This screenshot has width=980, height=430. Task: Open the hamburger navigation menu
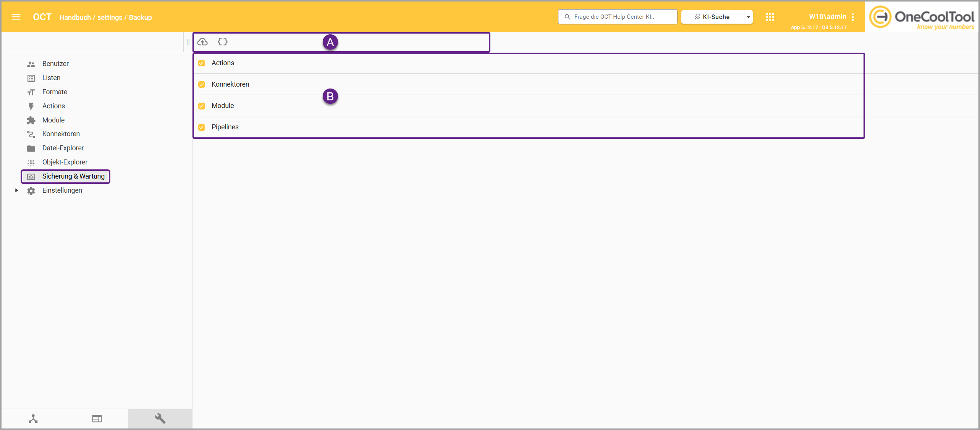pos(16,17)
